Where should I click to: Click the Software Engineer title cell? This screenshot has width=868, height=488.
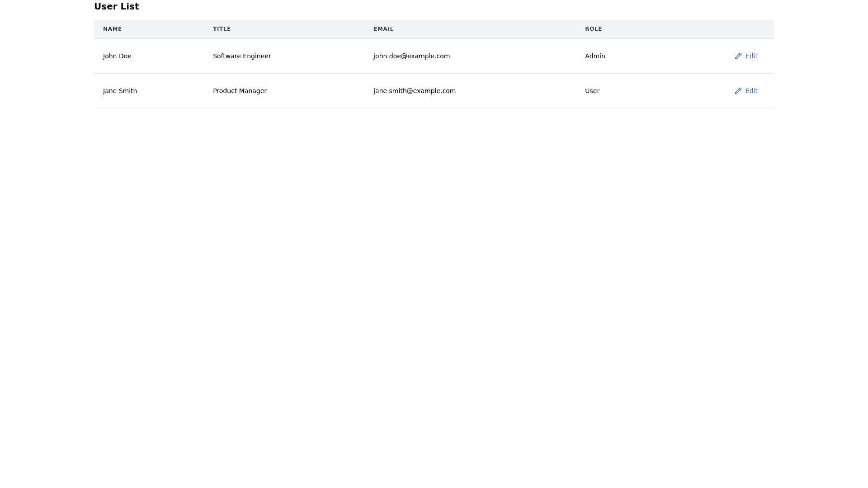242,56
